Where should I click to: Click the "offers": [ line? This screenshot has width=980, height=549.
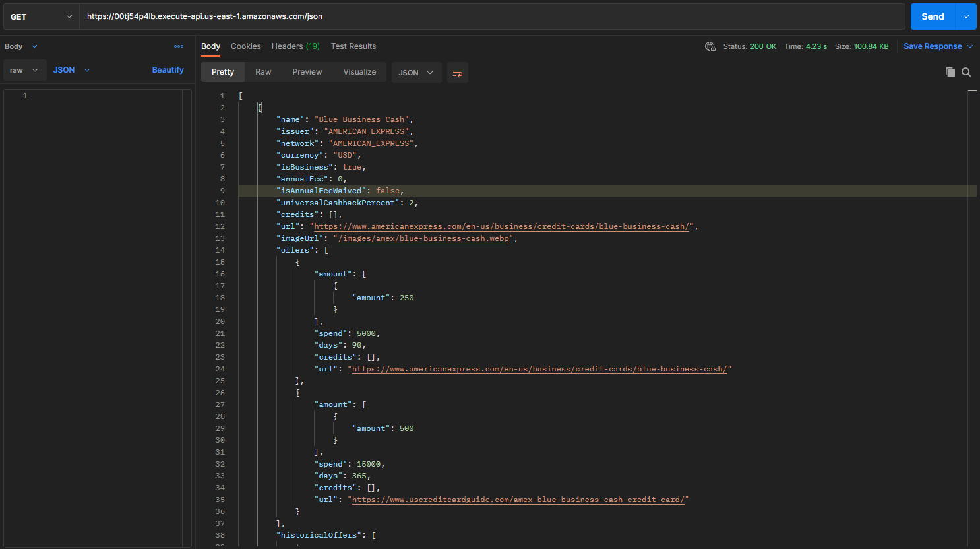click(x=303, y=250)
